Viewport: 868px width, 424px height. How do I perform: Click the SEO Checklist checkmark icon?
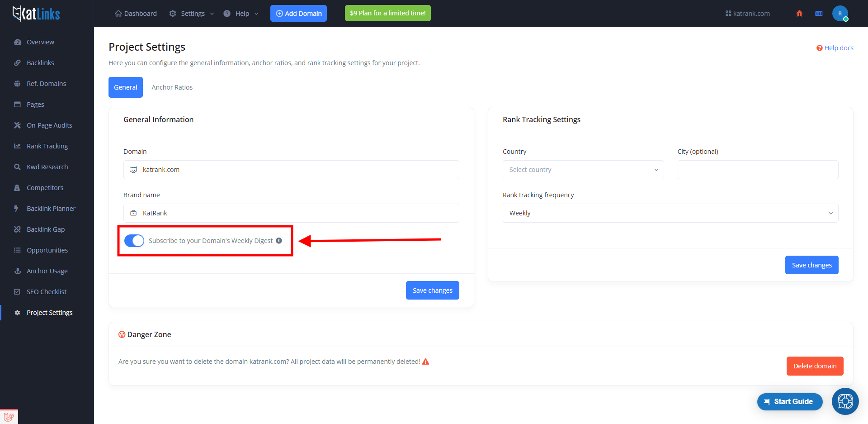pos(17,292)
